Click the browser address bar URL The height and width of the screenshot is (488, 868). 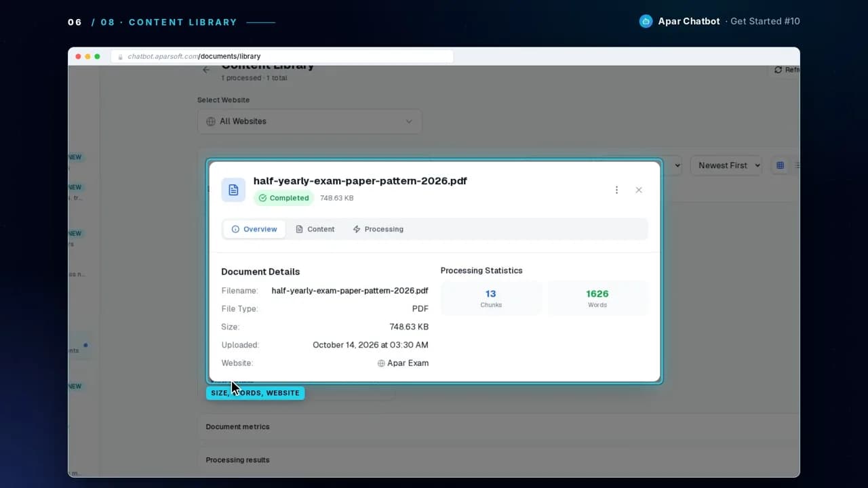pos(194,56)
